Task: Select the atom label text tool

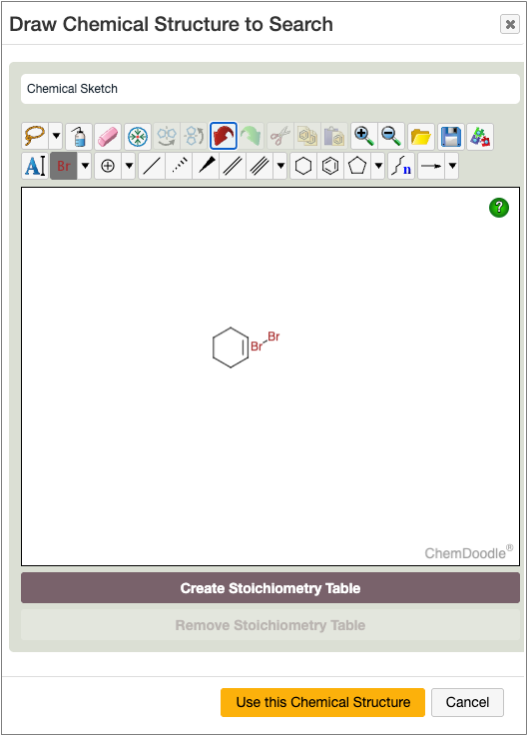Action: [x=35, y=166]
